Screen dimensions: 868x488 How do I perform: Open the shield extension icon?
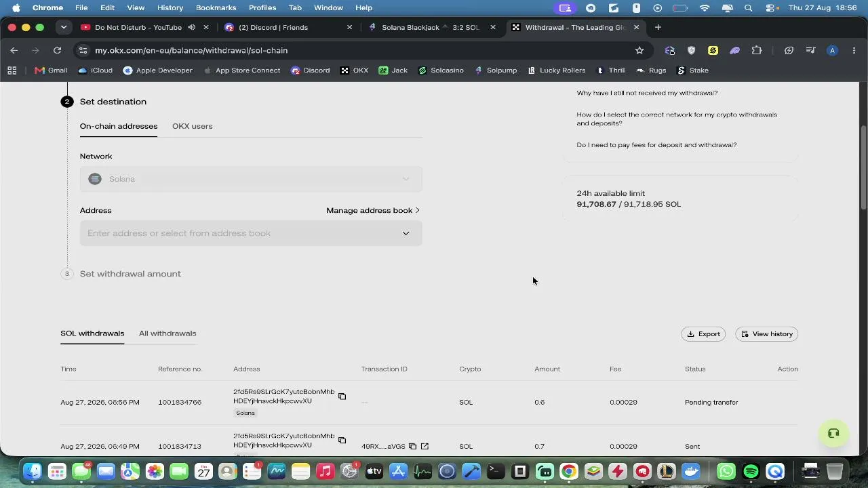tap(691, 50)
